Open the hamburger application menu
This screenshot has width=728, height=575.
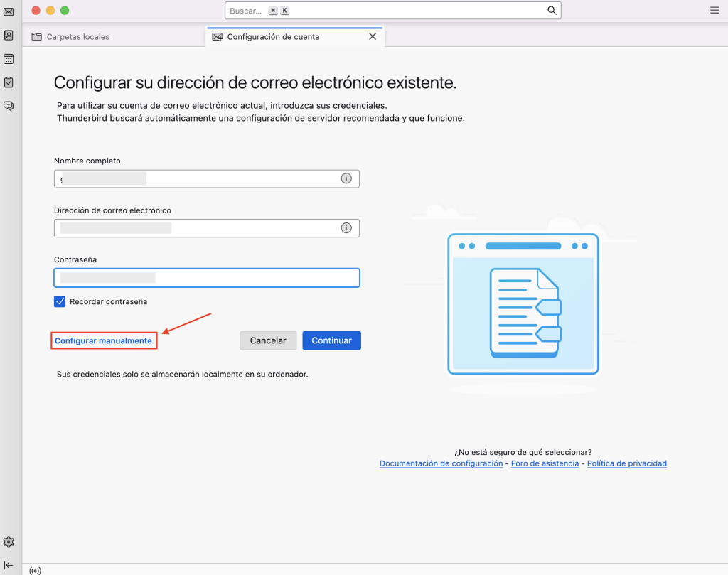pyautogui.click(x=714, y=10)
